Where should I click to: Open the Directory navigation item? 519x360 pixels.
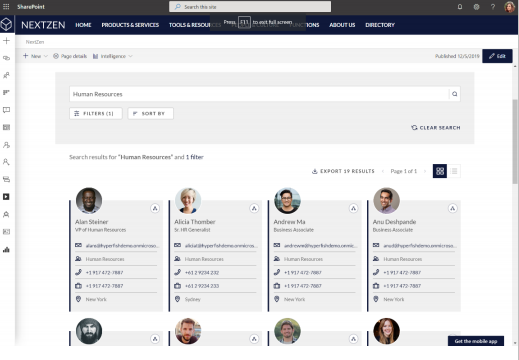(x=380, y=25)
